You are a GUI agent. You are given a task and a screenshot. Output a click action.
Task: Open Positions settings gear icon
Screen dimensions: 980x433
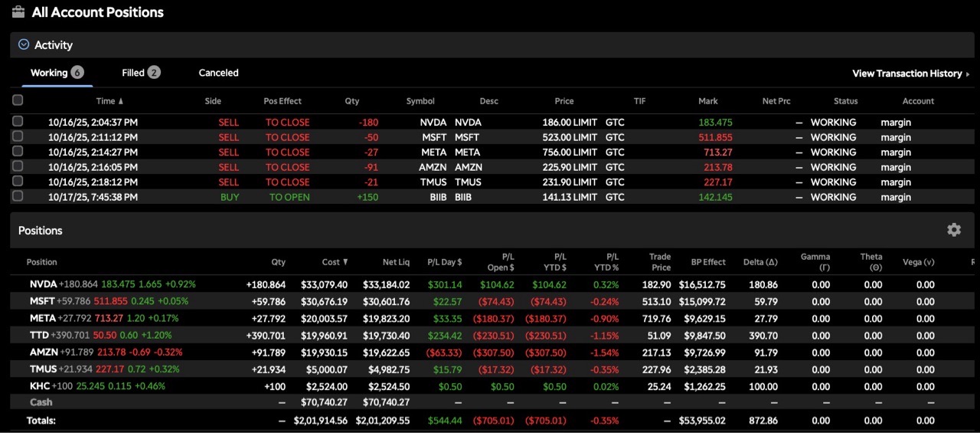(953, 230)
